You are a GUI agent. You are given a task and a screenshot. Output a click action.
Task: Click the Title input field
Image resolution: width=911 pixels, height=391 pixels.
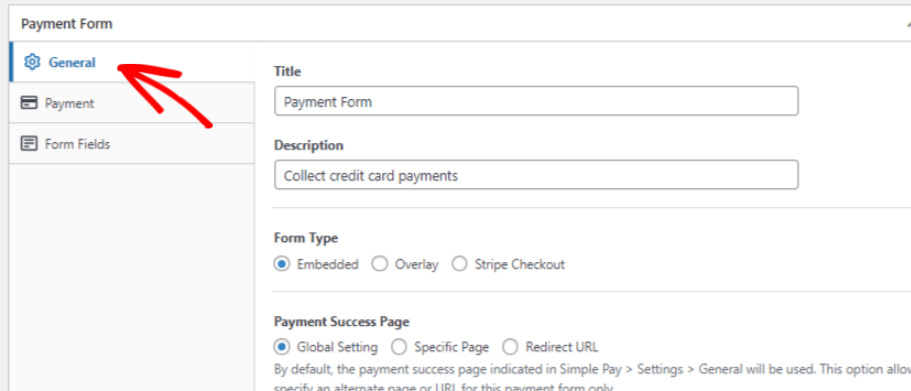pyautogui.click(x=536, y=101)
